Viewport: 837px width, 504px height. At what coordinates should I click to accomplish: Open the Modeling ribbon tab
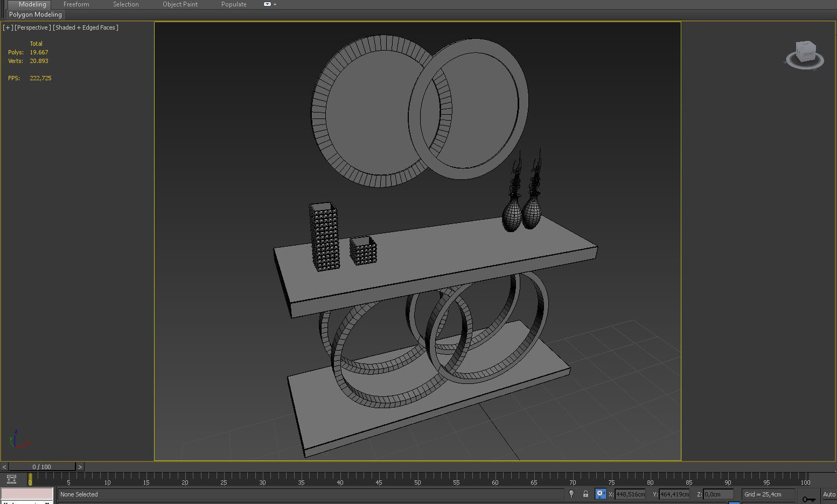[x=32, y=4]
